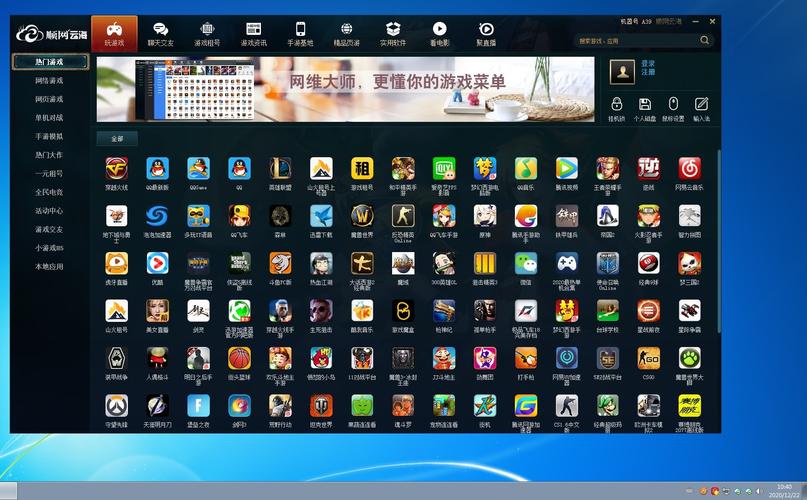Click the lock machine (挂机锁) icon

click(x=617, y=105)
